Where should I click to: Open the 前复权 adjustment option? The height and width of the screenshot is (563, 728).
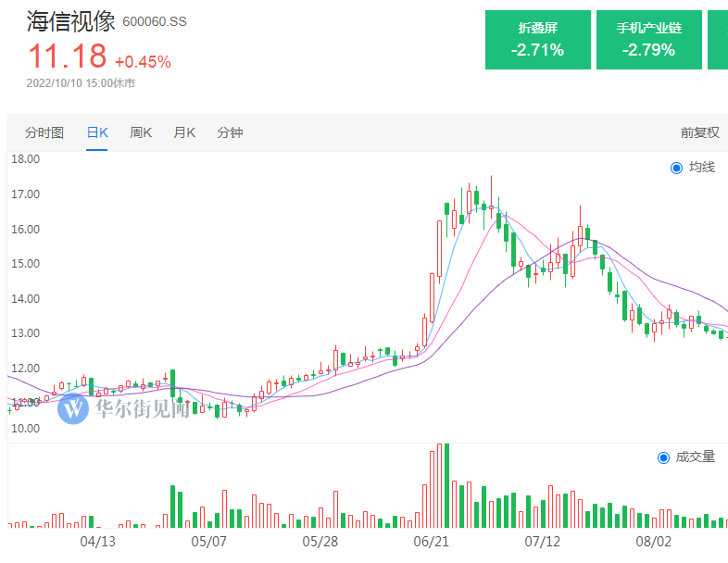(x=699, y=132)
